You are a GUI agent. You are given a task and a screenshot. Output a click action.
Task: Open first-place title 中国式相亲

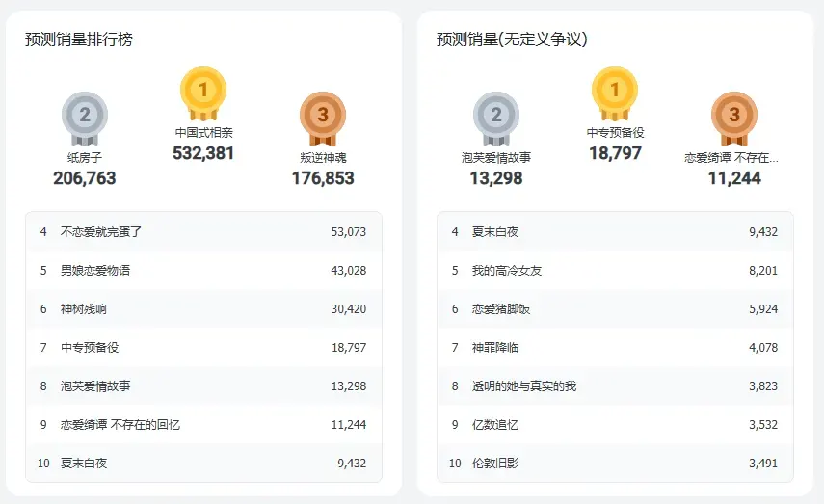tap(203, 132)
